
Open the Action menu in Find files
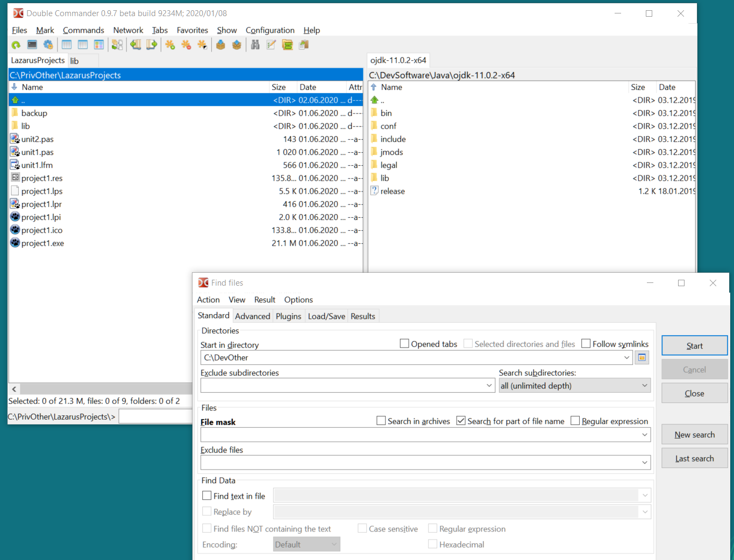point(208,300)
